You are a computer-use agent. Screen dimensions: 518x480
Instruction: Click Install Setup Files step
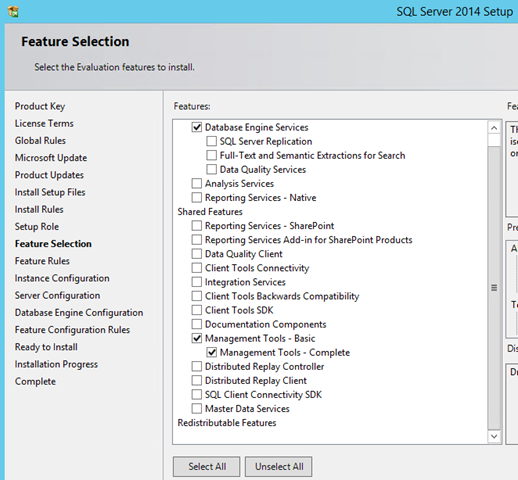50,192
